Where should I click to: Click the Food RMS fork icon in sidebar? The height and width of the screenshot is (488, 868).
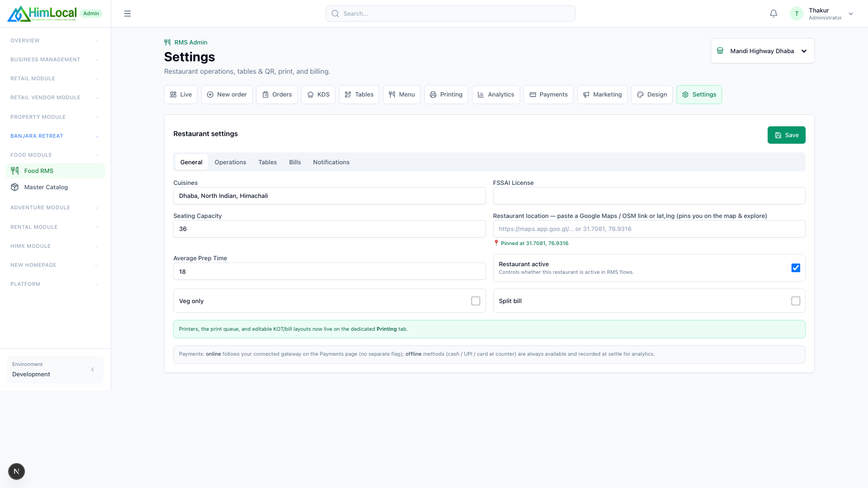[15, 171]
